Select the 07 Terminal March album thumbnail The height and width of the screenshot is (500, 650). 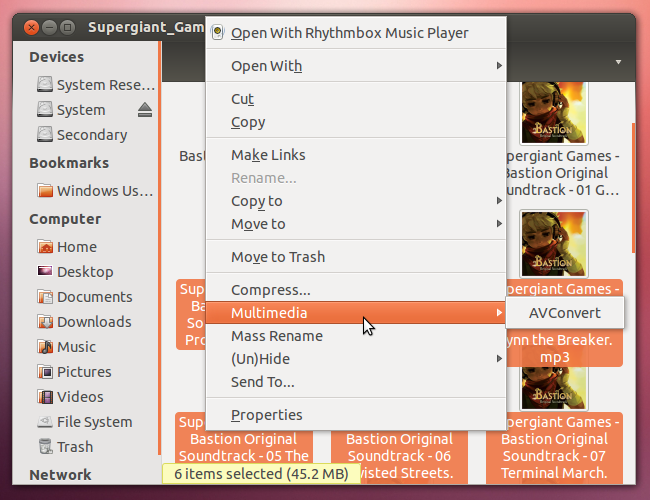[554, 389]
